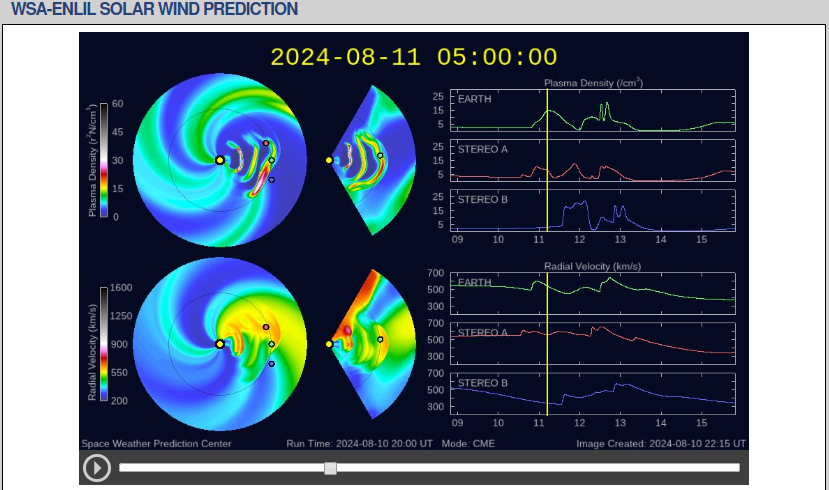
Task: Click the Radial Velocity color scale bar
Action: coord(102,344)
